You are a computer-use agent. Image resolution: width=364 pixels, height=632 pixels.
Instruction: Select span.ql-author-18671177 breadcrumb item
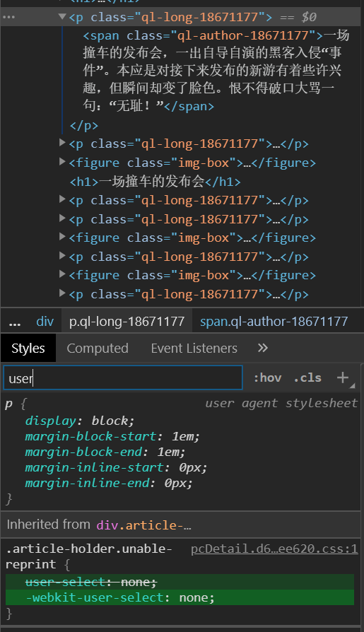(274, 322)
